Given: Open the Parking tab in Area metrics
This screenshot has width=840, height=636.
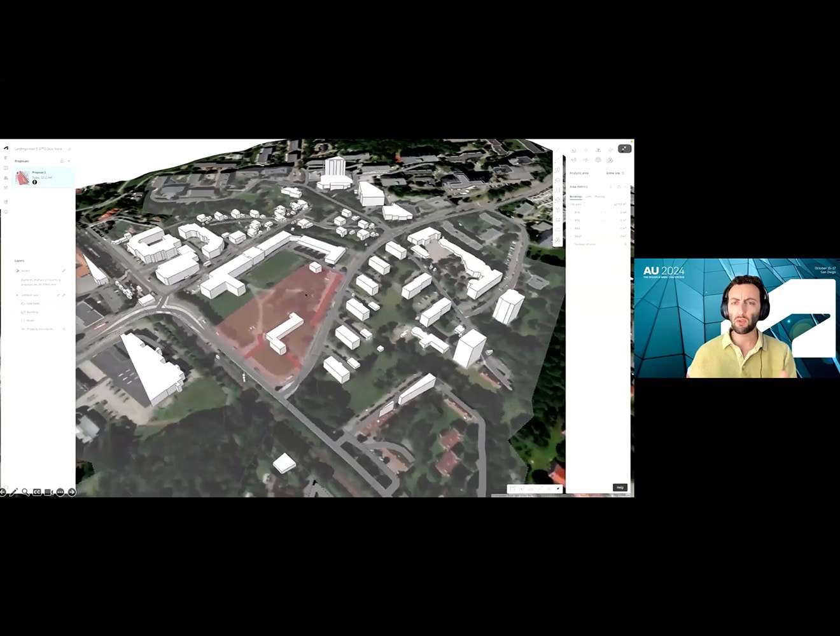Looking at the screenshot, I should [x=601, y=196].
